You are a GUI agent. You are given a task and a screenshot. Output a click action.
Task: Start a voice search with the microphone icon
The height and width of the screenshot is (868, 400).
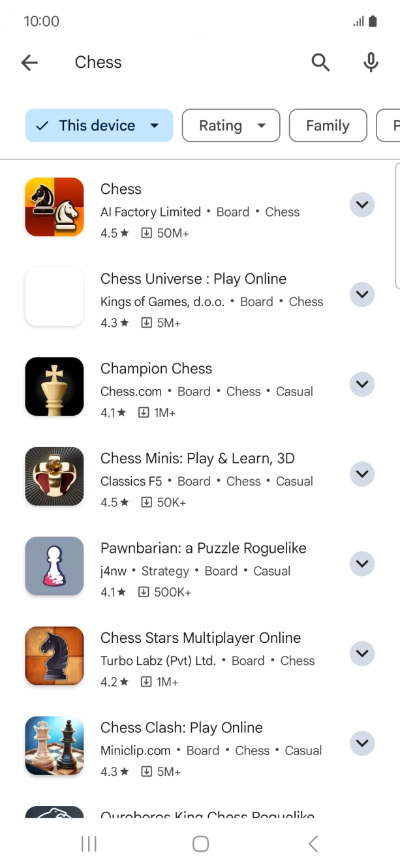click(371, 63)
